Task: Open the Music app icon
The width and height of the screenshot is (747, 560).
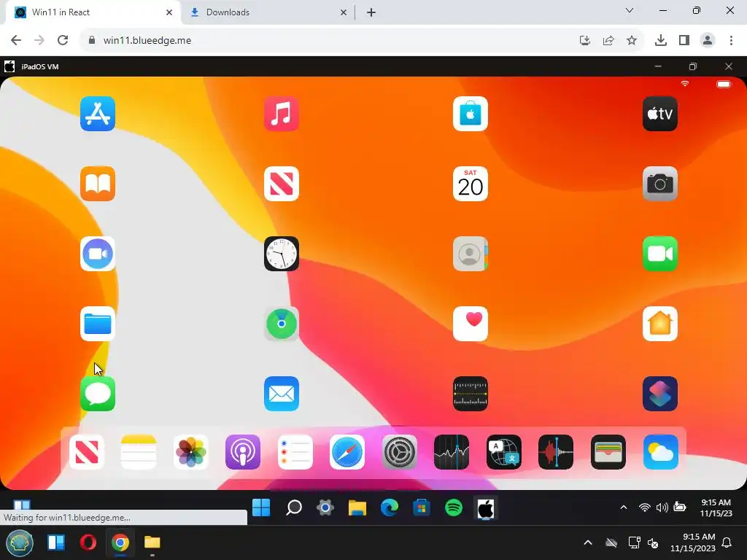Action: click(282, 114)
